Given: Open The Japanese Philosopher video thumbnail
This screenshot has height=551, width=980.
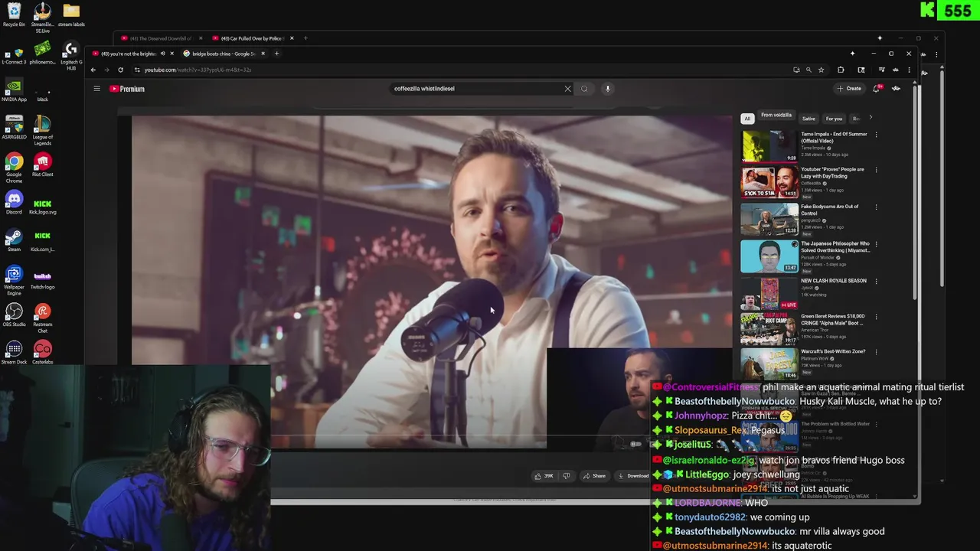Looking at the screenshot, I should (769, 256).
